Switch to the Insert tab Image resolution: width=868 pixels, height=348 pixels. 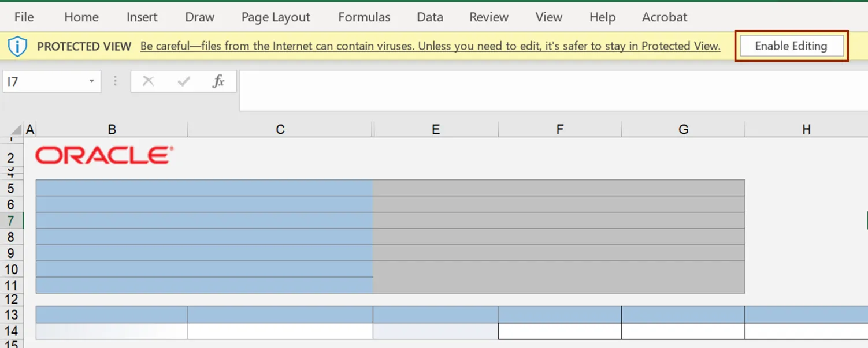(142, 17)
